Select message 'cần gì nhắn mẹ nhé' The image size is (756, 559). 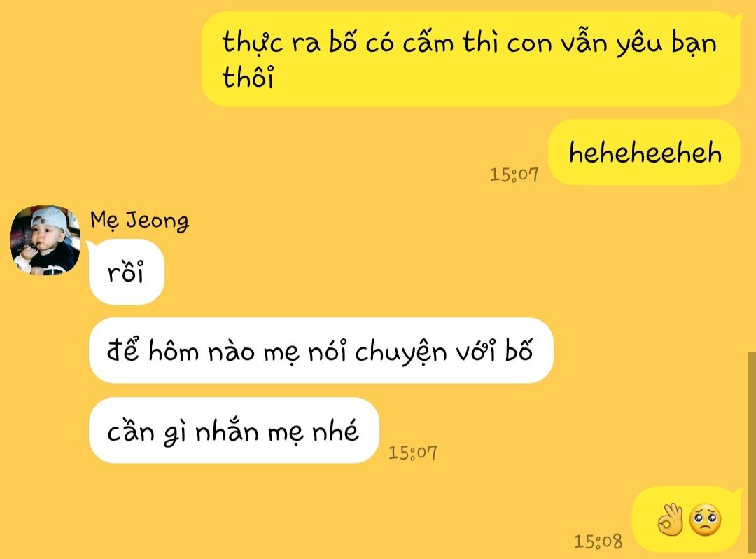tap(234, 430)
